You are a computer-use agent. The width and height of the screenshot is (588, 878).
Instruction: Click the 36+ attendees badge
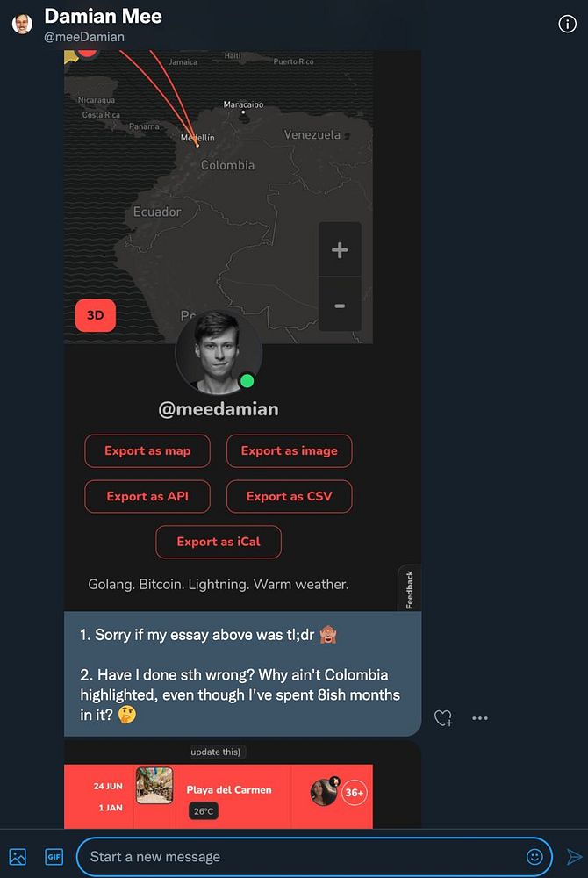[355, 792]
